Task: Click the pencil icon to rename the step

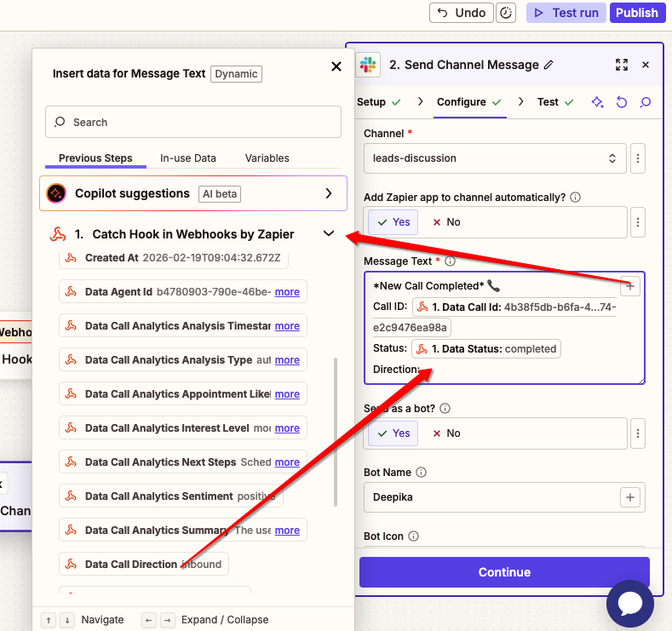Action: click(x=549, y=65)
